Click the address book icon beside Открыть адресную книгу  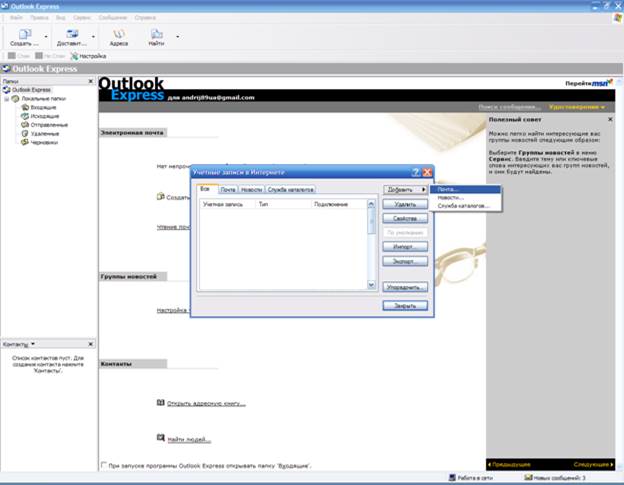(x=160, y=403)
